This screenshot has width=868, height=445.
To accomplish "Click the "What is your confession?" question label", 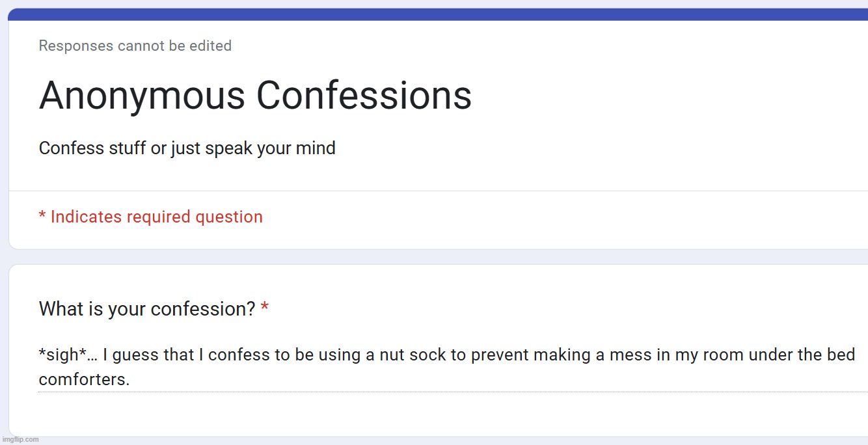I will 147,309.
